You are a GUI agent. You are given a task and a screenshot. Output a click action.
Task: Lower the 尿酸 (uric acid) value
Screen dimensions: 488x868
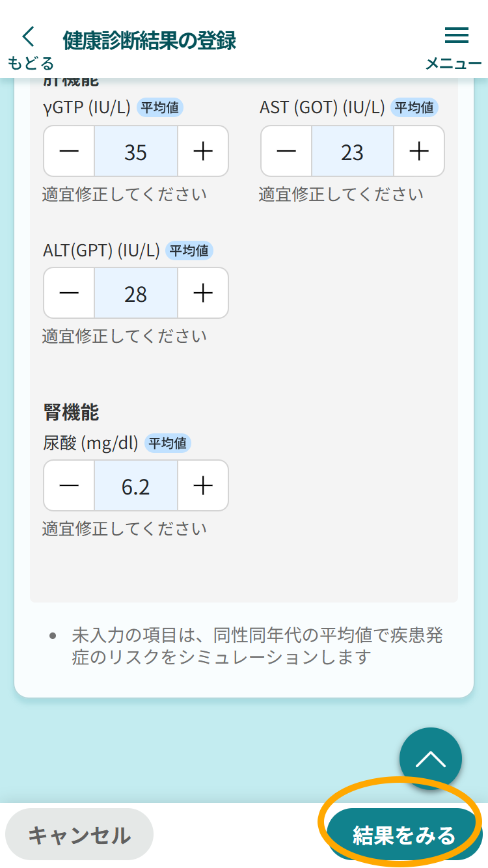click(x=69, y=485)
